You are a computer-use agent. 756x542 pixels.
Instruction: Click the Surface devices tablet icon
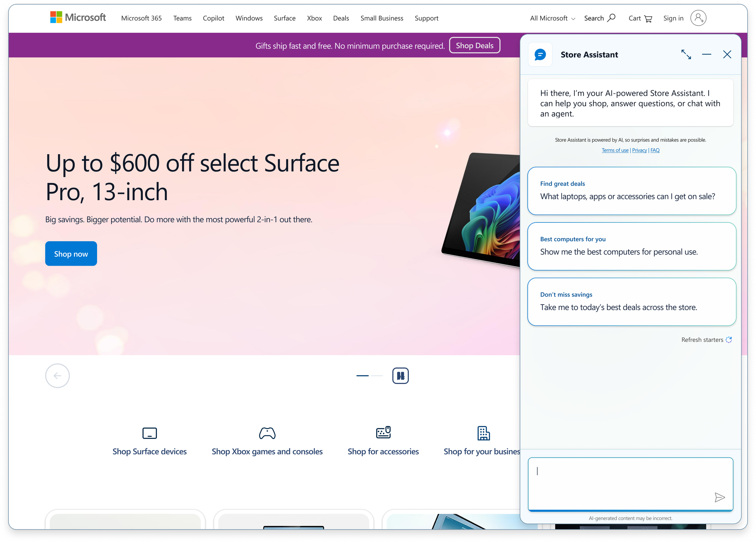pos(149,433)
